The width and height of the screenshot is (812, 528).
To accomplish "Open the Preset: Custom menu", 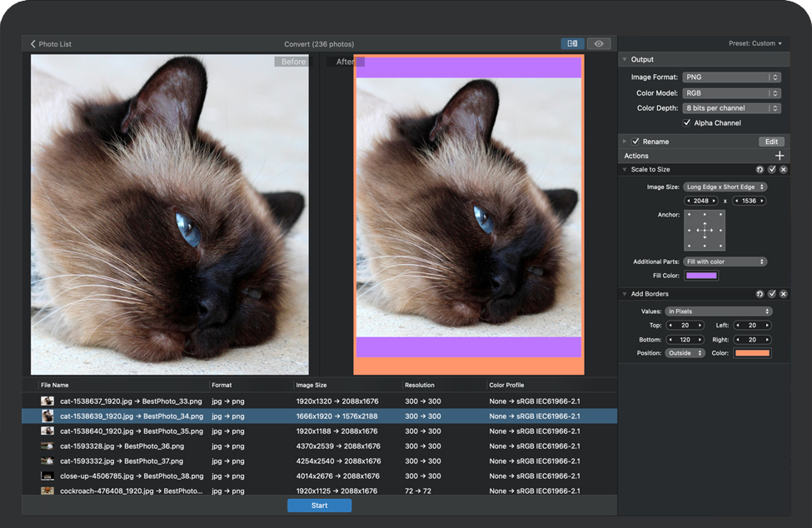I will click(755, 43).
